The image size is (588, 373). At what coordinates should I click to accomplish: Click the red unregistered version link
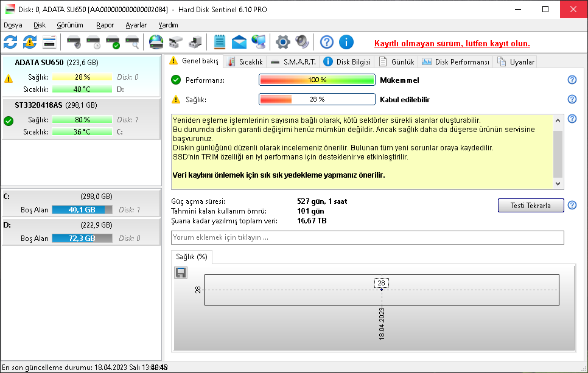(x=452, y=43)
